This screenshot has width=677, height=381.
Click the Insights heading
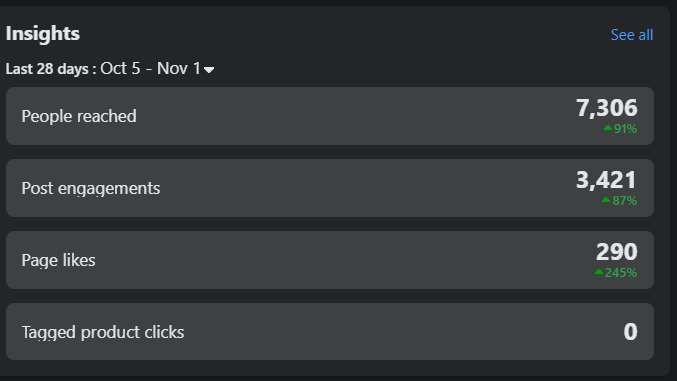(43, 34)
